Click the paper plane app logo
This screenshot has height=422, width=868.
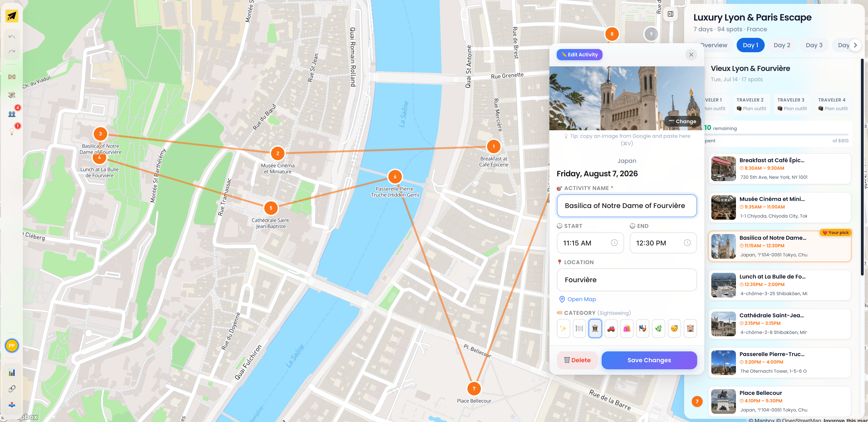[x=12, y=16]
